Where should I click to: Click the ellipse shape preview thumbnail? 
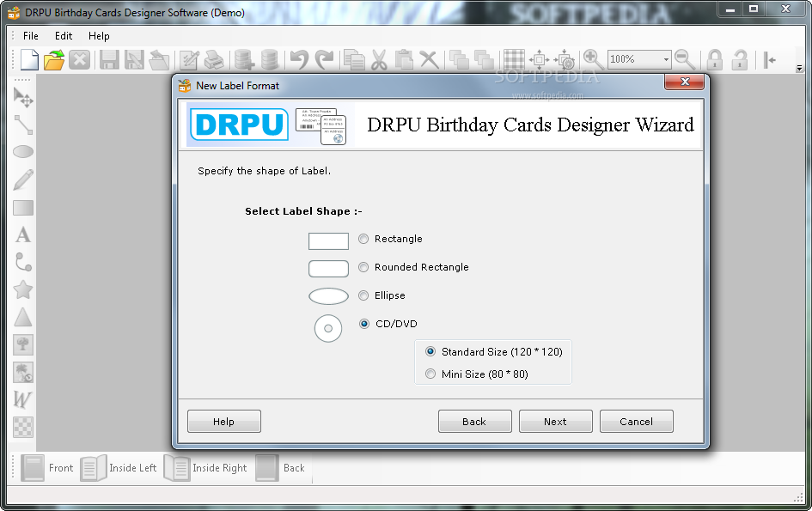328,296
